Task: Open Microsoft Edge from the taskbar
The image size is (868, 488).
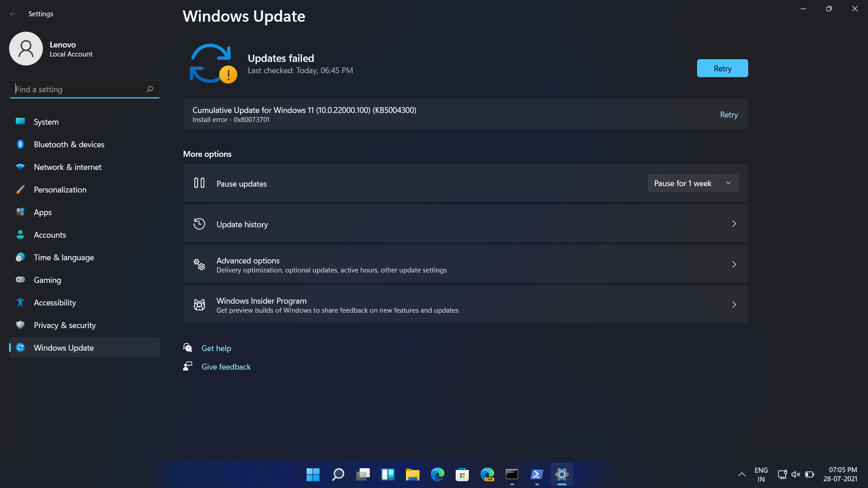Action: pyautogui.click(x=437, y=474)
